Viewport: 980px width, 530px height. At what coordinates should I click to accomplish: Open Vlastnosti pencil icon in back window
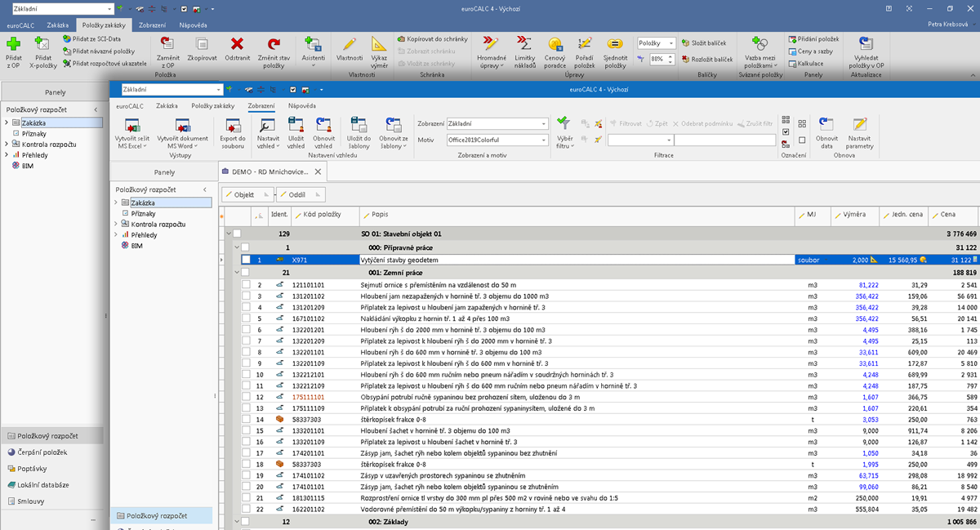tap(350, 45)
